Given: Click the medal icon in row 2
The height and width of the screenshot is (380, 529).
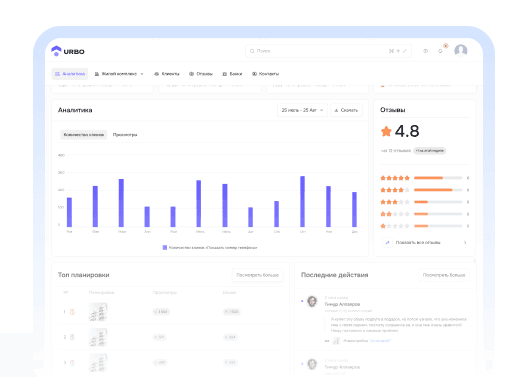Looking at the screenshot, I should tap(72, 337).
